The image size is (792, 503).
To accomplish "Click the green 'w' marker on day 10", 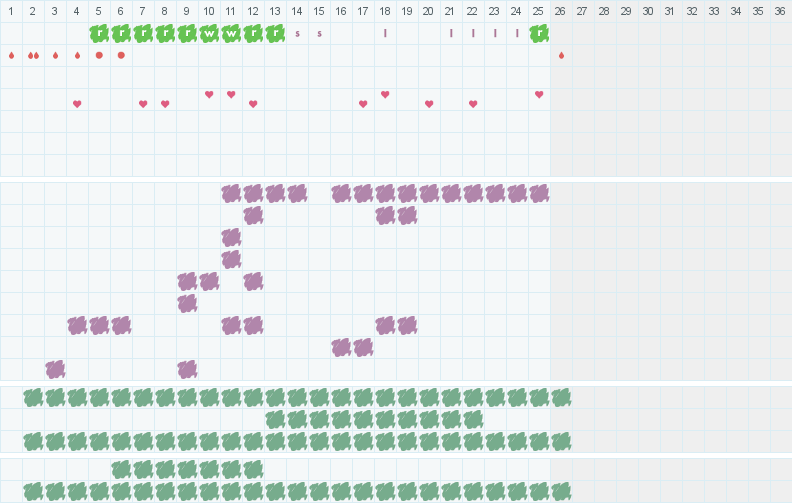I will 209,33.
